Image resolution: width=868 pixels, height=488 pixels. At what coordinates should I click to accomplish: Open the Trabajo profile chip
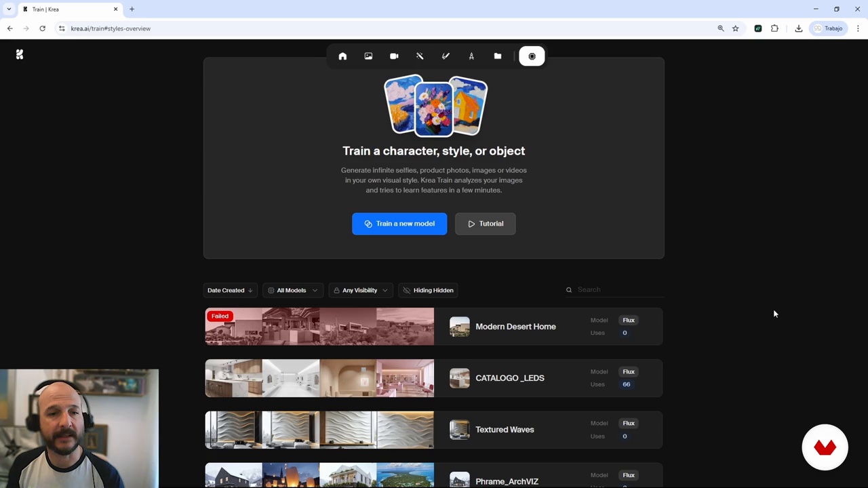[828, 28]
